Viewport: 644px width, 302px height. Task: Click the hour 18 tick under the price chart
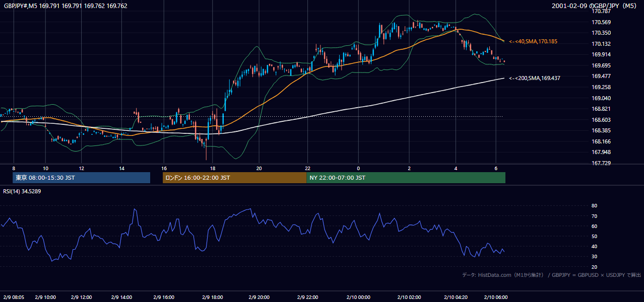click(x=213, y=168)
